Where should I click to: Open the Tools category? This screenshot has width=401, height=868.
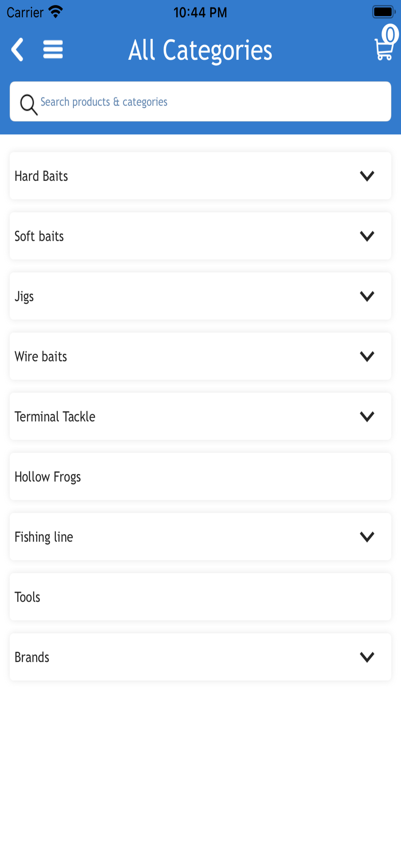[200, 597]
